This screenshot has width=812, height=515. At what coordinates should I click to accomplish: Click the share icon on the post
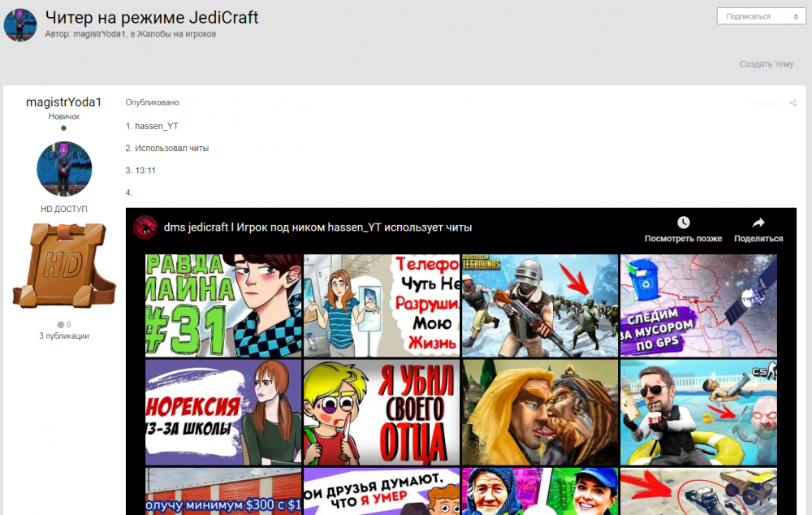tap(793, 103)
